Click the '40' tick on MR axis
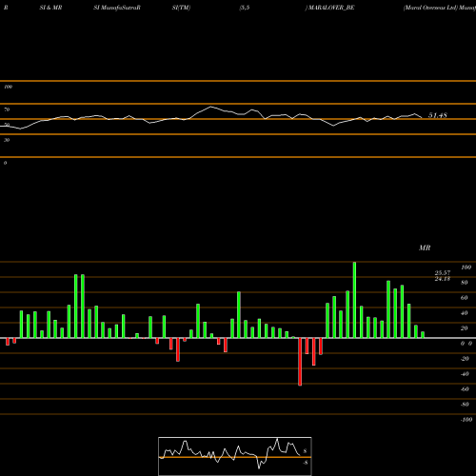The image size is (476, 476). click(x=465, y=313)
